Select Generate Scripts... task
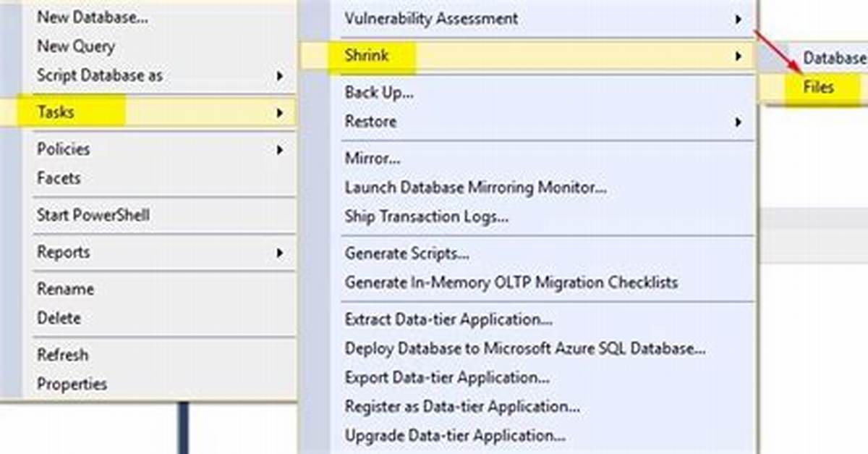868x454 pixels. (x=407, y=253)
